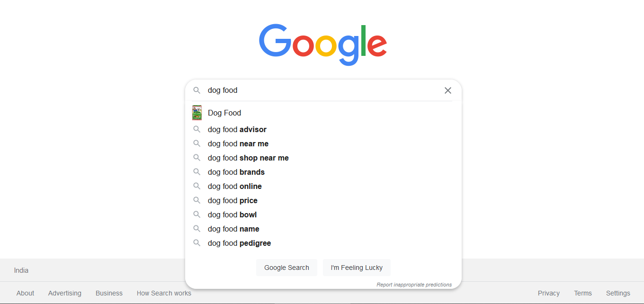Click the search icon beside 'dog food brands'
The width and height of the screenshot is (644, 304).
pyautogui.click(x=197, y=172)
